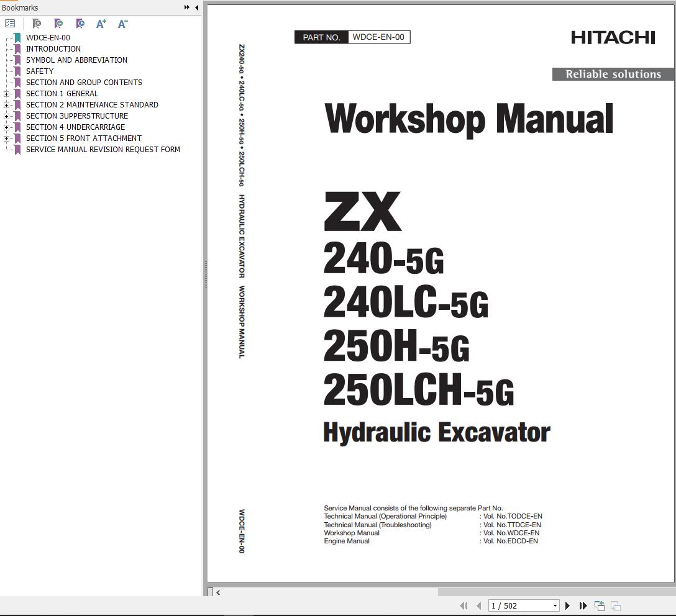Click bookmark icon beside SERVICE MANUAL REVISION REQUEST FORM

click(17, 150)
